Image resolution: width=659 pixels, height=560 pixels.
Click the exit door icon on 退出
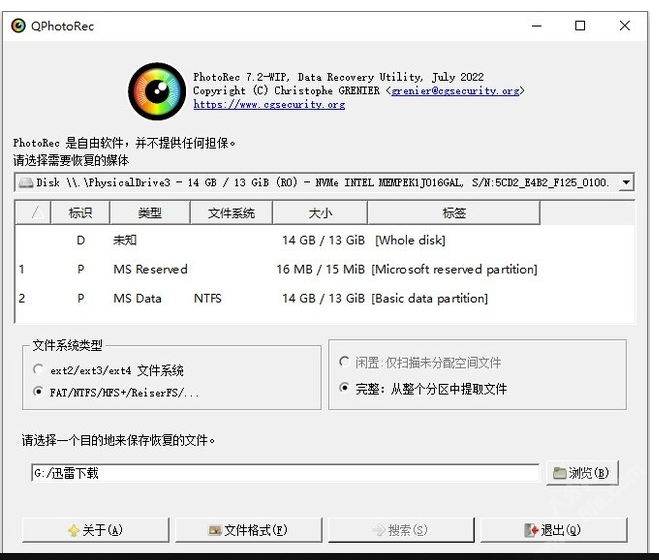[x=531, y=530]
